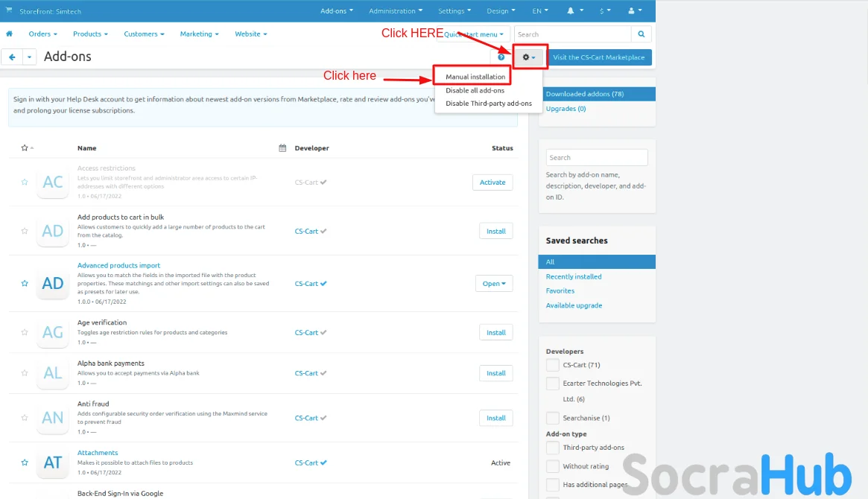868x499 pixels.
Task: Favorite the Anti fraud add-on
Action: 25,418
